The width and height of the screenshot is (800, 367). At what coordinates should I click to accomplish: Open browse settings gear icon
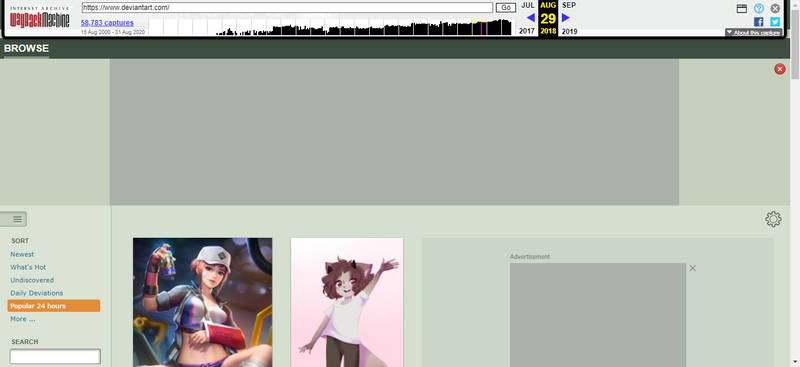pyautogui.click(x=773, y=219)
